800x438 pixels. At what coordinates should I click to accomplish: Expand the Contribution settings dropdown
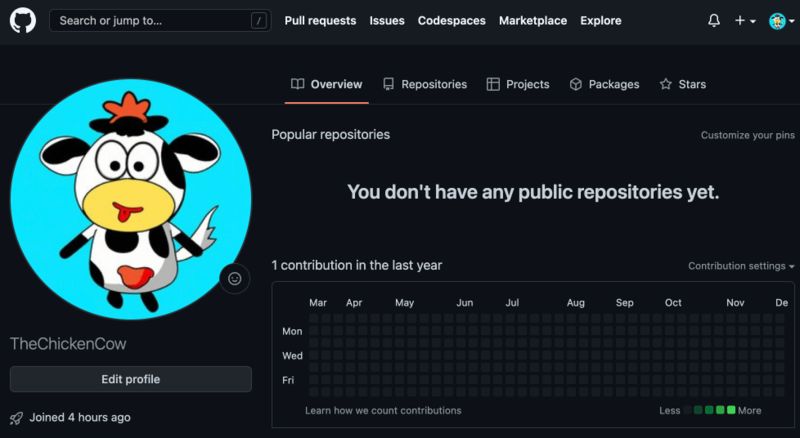point(741,266)
